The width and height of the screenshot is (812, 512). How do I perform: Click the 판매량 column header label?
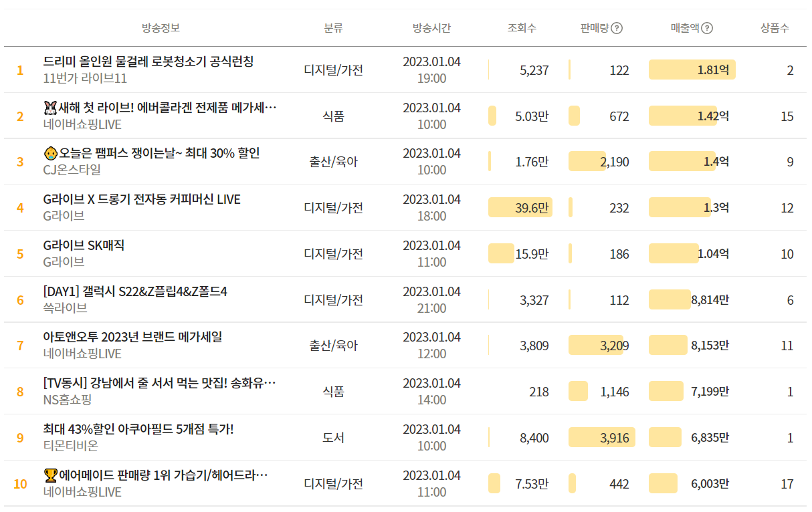click(595, 28)
